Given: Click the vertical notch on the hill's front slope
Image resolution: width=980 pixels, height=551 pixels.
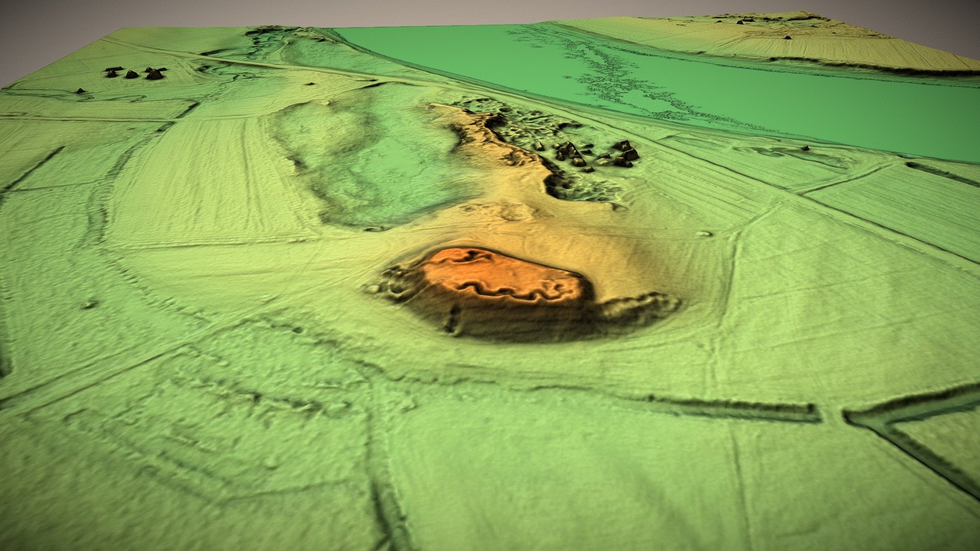Looking at the screenshot, I should (452, 320).
